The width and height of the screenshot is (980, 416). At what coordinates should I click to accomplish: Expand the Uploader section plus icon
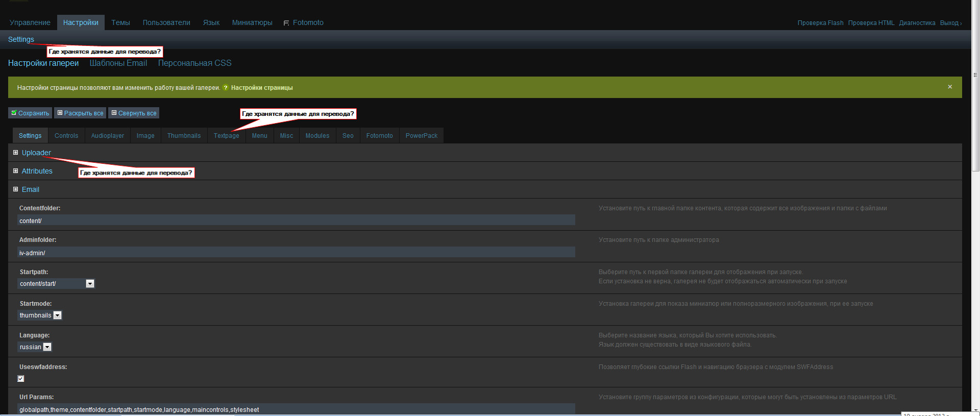(x=15, y=153)
